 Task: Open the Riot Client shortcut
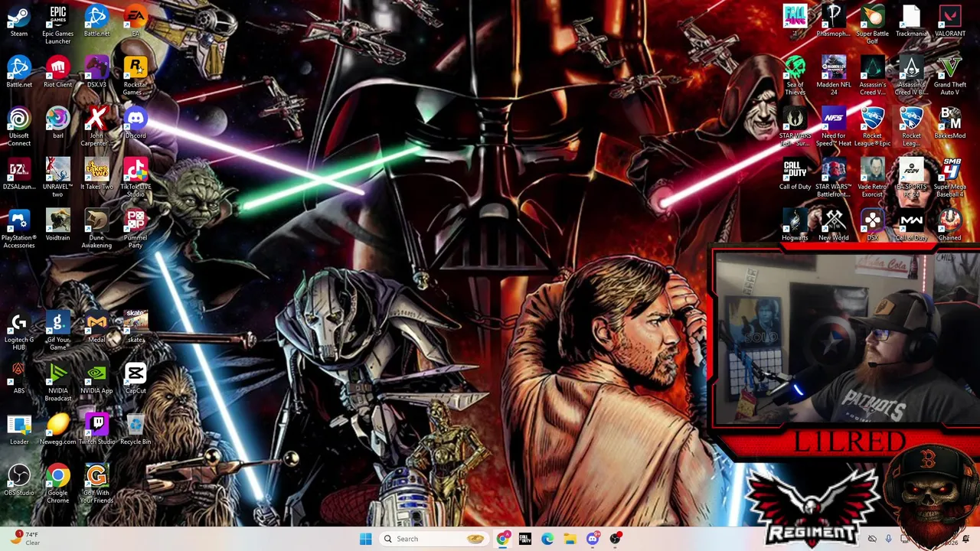point(58,73)
